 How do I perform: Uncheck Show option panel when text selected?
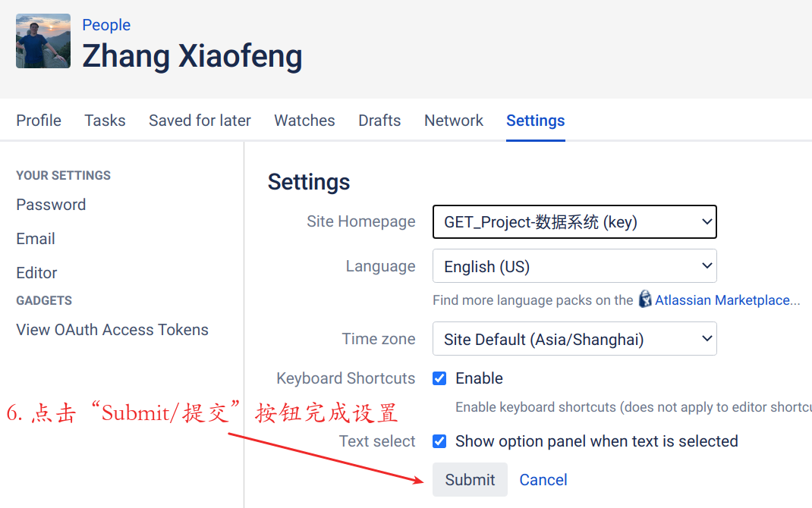pos(439,441)
